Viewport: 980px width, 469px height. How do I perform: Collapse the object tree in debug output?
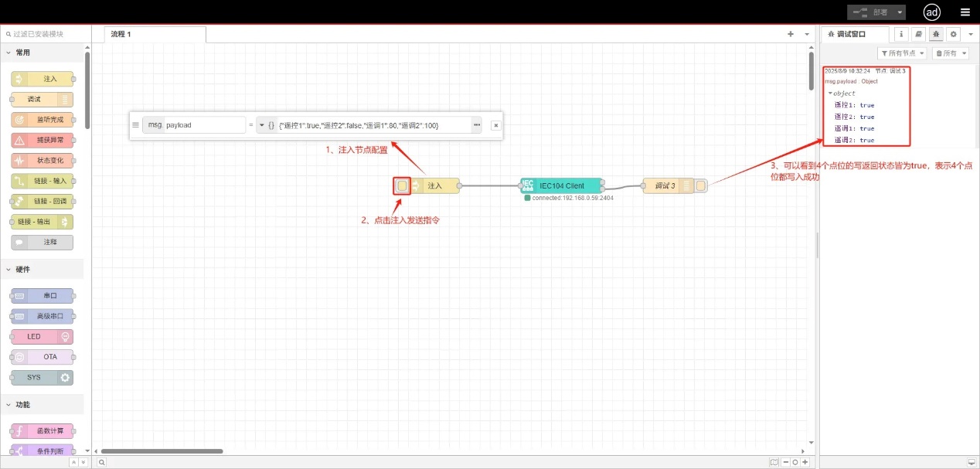pyautogui.click(x=830, y=93)
